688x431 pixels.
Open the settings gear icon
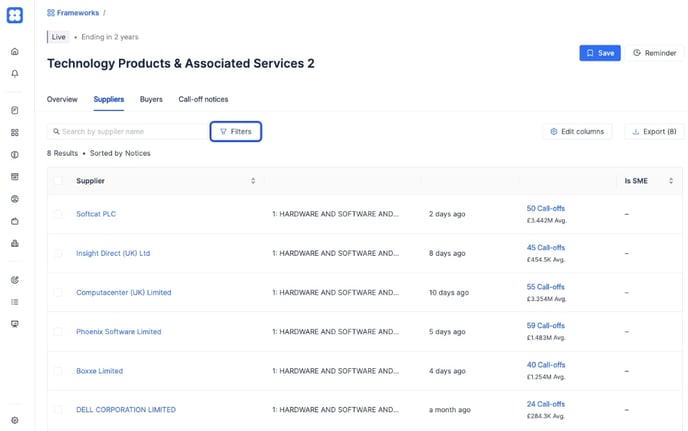tap(14, 420)
